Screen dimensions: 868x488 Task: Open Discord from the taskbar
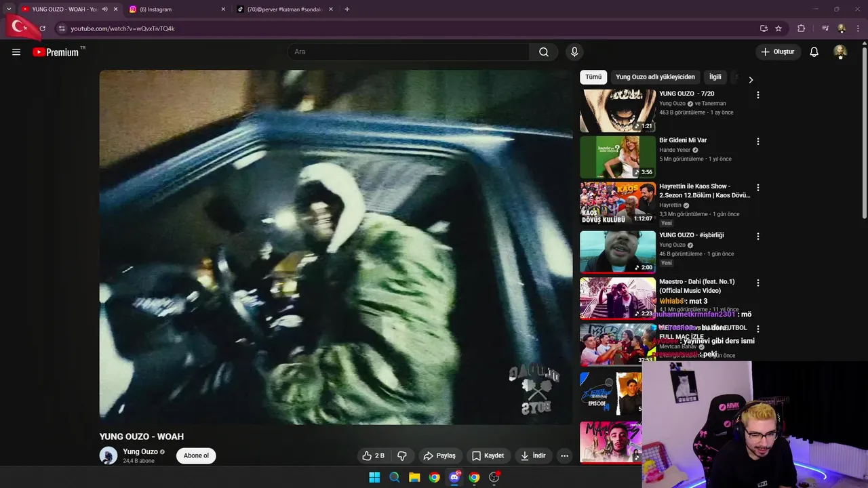point(454,477)
